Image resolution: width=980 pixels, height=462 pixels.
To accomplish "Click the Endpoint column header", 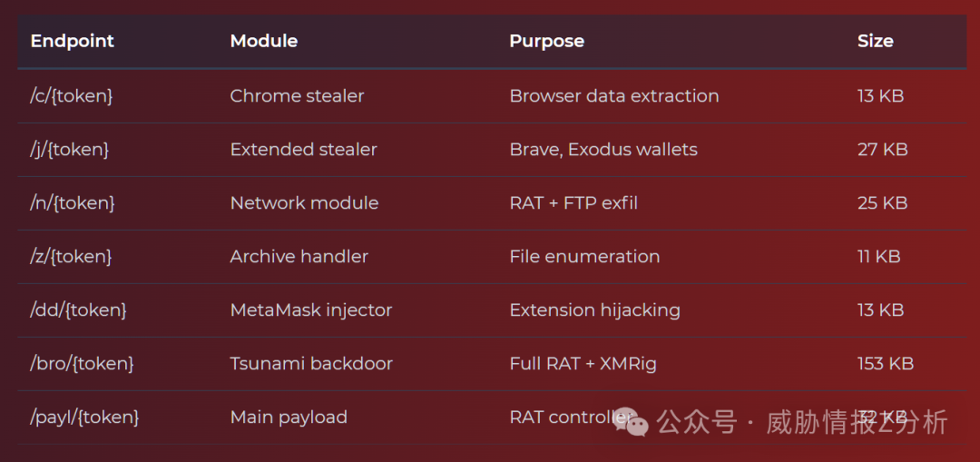I will (73, 41).
